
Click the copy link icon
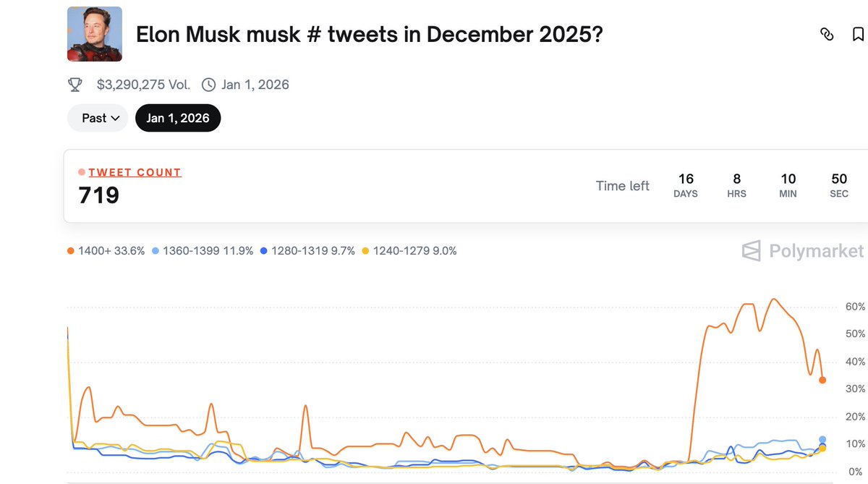coord(826,34)
